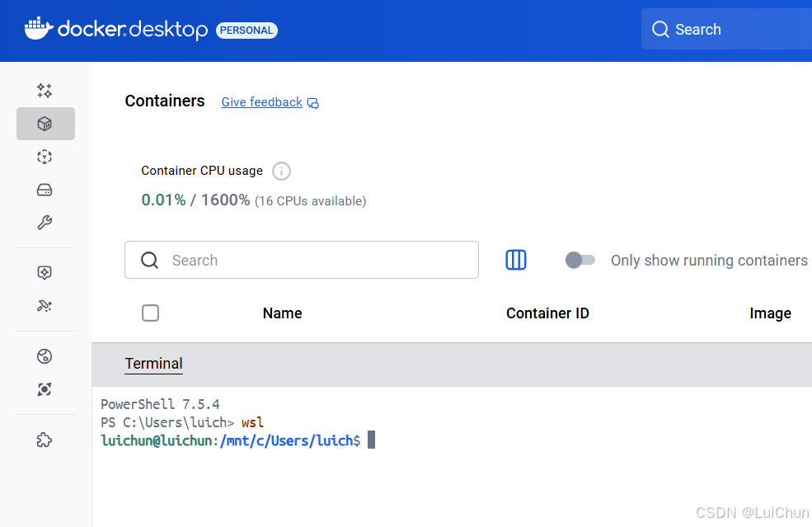The height and width of the screenshot is (527, 812).
Task: Click the PERSONAL plan badge
Action: 246,30
